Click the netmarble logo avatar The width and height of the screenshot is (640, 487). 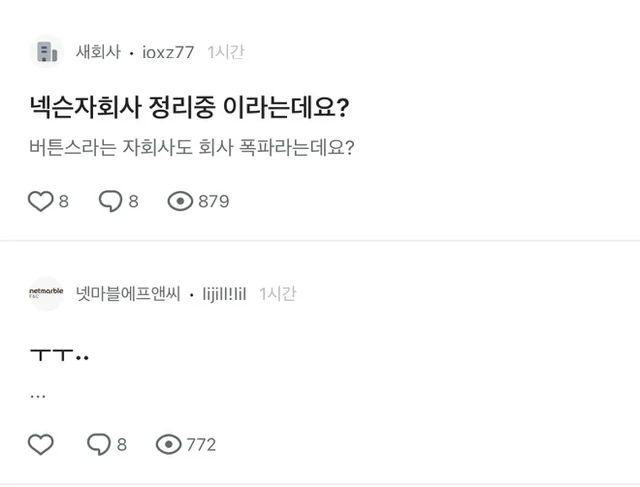click(46, 294)
